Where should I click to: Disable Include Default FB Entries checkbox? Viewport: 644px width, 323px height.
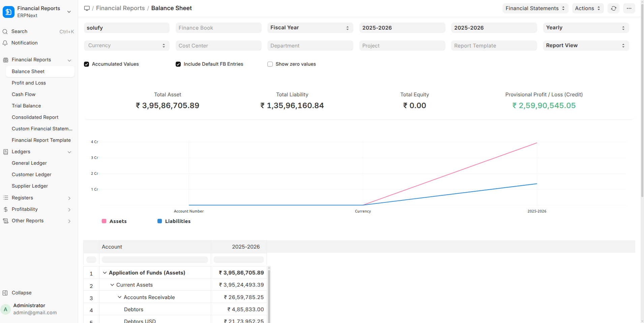click(x=178, y=64)
